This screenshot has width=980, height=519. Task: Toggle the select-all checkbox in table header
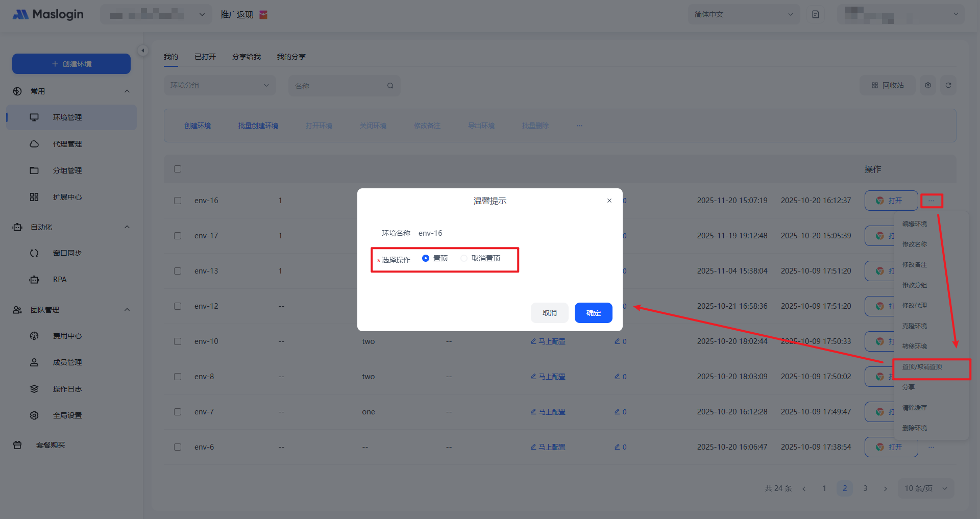click(178, 169)
